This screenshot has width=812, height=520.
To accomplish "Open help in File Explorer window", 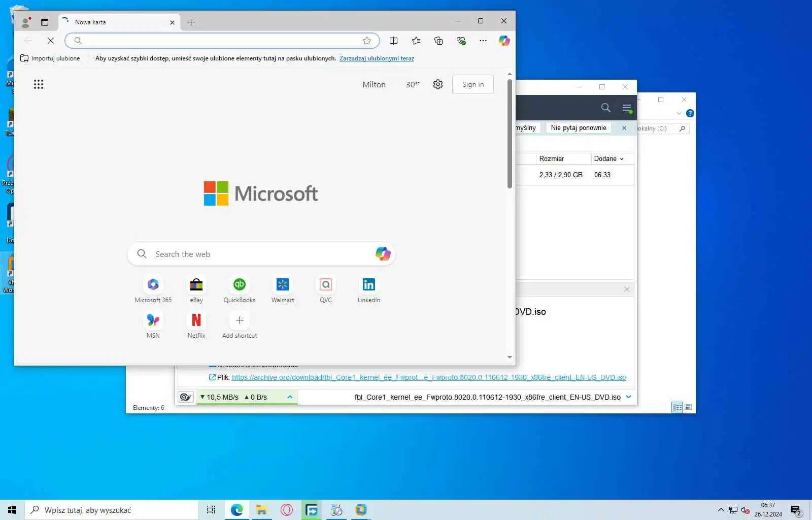I will (690, 113).
